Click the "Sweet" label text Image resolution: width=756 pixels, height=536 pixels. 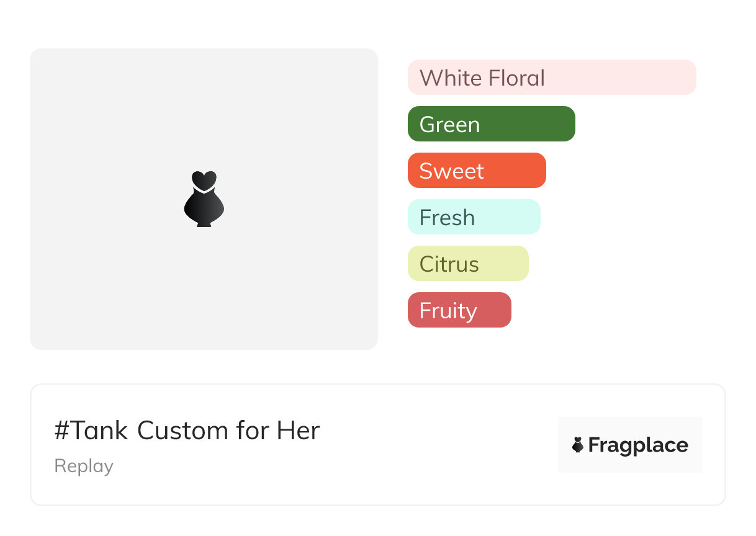[451, 171]
